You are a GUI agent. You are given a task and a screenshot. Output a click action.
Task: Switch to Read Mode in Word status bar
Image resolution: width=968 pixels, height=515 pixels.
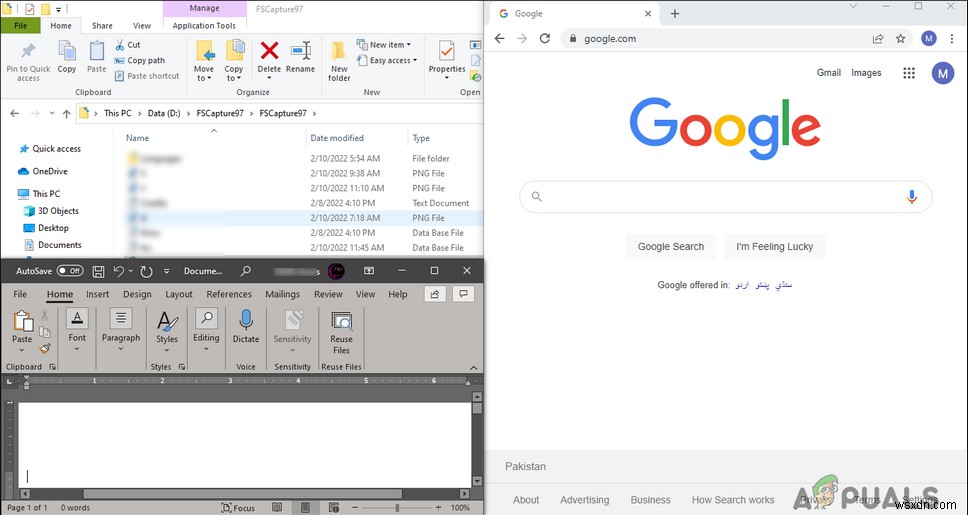278,508
